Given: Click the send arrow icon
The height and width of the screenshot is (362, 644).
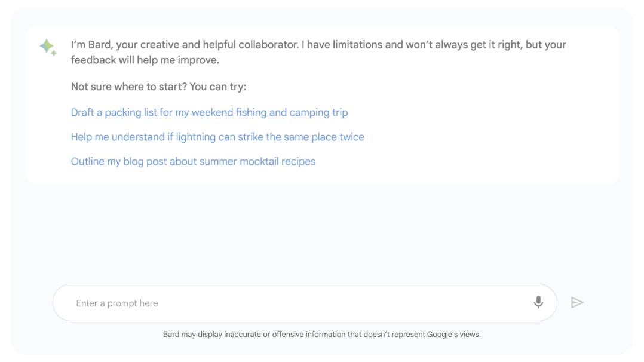Looking at the screenshot, I should [x=577, y=302].
